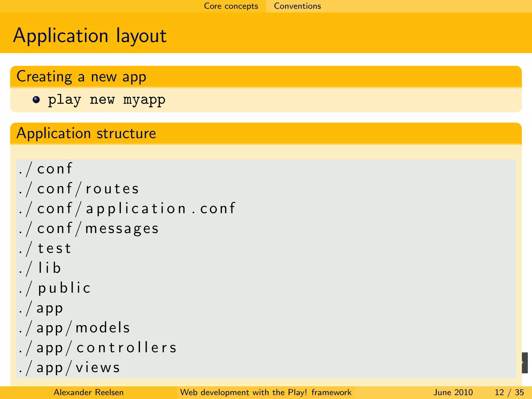
Task: Click the ./test directory line
Action: coord(45,249)
